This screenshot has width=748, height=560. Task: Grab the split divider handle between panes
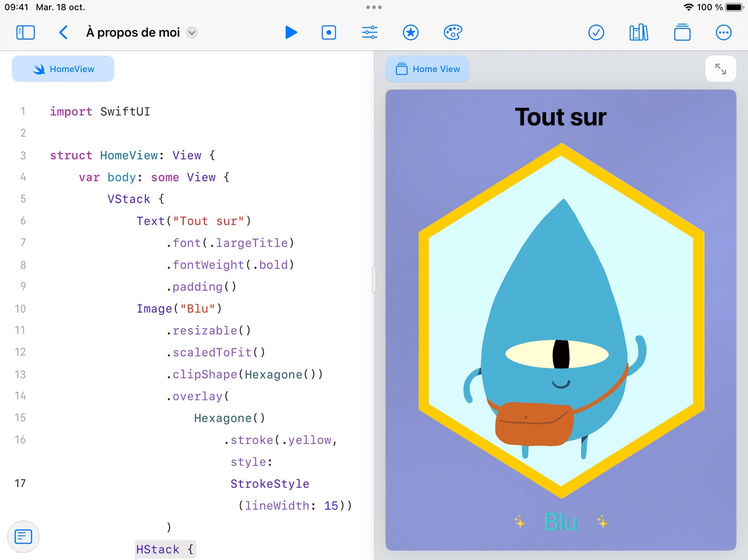374,279
